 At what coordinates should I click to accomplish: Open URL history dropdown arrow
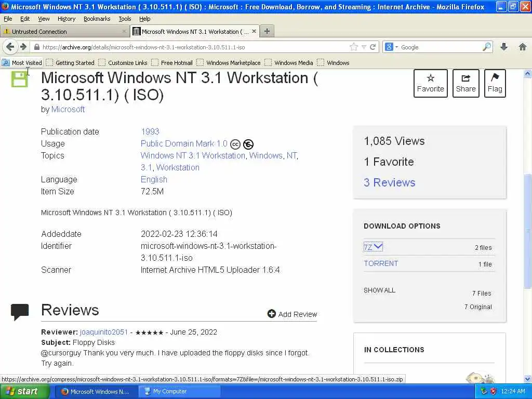[x=364, y=47]
